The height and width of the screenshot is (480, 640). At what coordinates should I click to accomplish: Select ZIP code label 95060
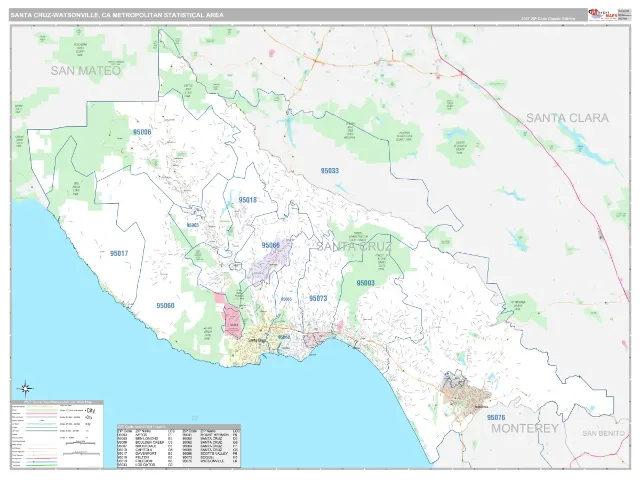165,306
